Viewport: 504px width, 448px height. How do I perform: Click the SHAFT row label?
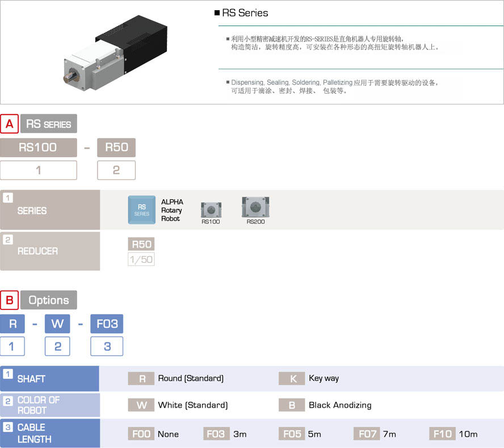[x=50, y=379]
